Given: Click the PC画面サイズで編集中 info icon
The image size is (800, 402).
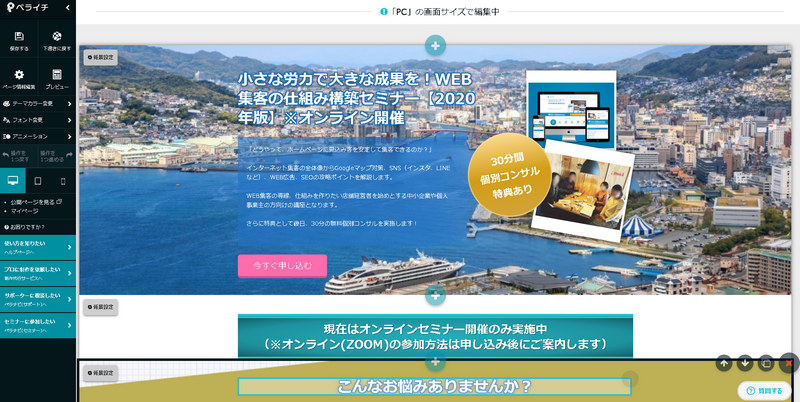Looking at the screenshot, I should (x=384, y=12).
